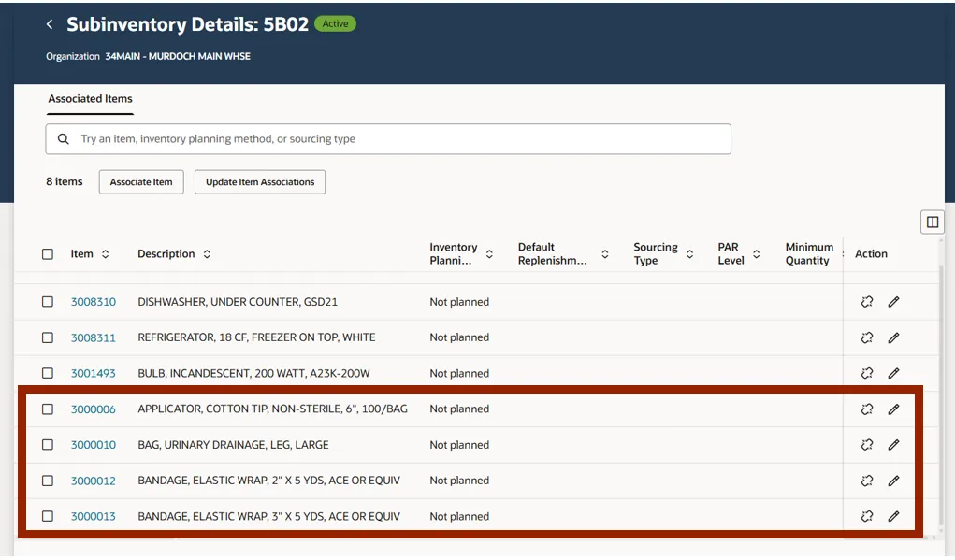
Task: Click the Associate Item button
Action: click(141, 182)
